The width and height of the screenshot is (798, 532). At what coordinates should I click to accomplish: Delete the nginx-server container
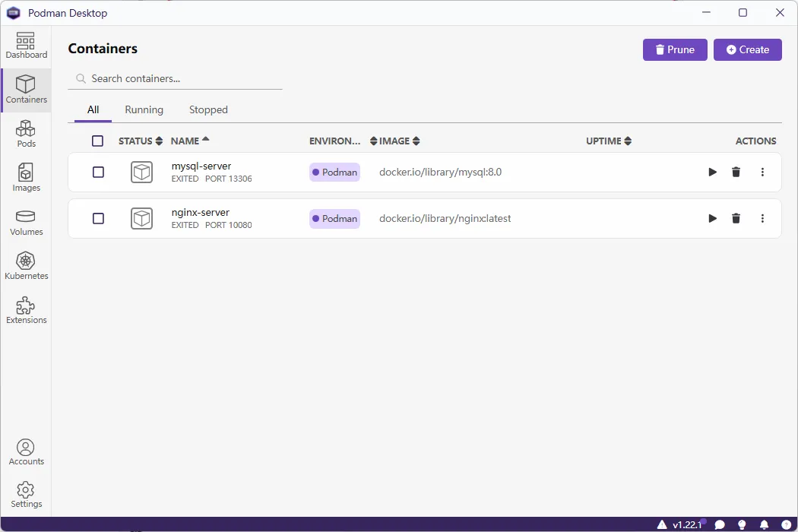click(x=736, y=219)
